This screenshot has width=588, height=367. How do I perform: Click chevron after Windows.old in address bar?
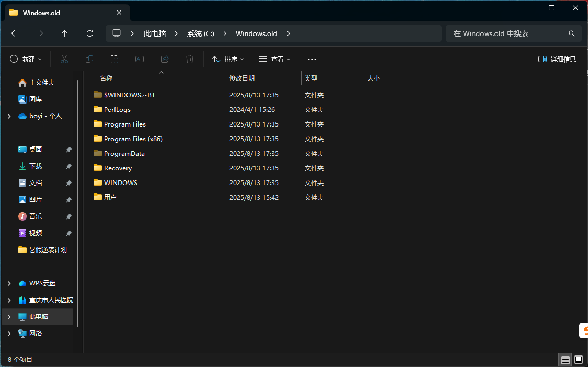point(289,33)
